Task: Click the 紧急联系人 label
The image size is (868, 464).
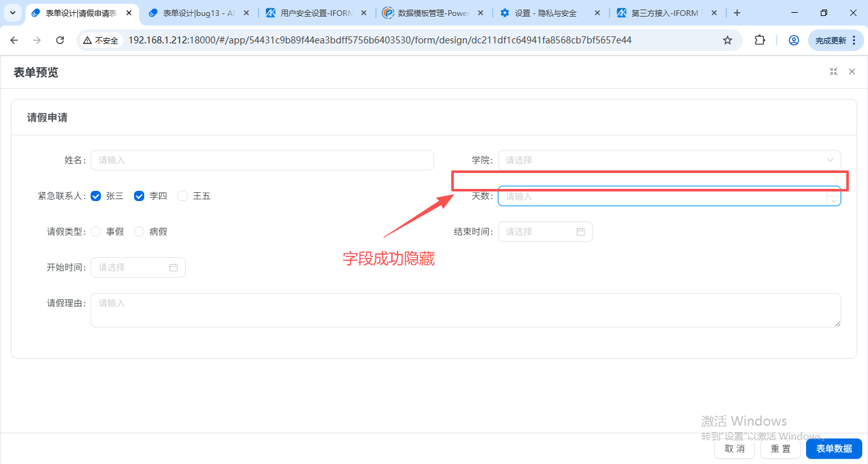Action: 61,196
